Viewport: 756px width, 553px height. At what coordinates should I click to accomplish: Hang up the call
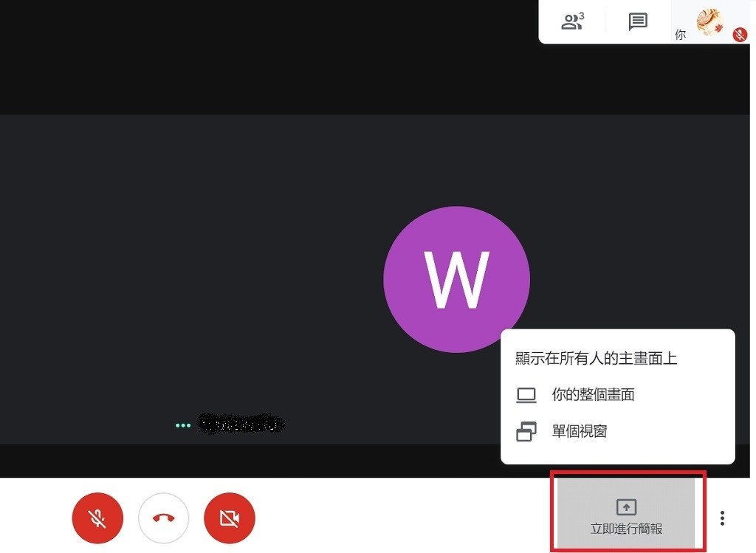pyautogui.click(x=163, y=518)
